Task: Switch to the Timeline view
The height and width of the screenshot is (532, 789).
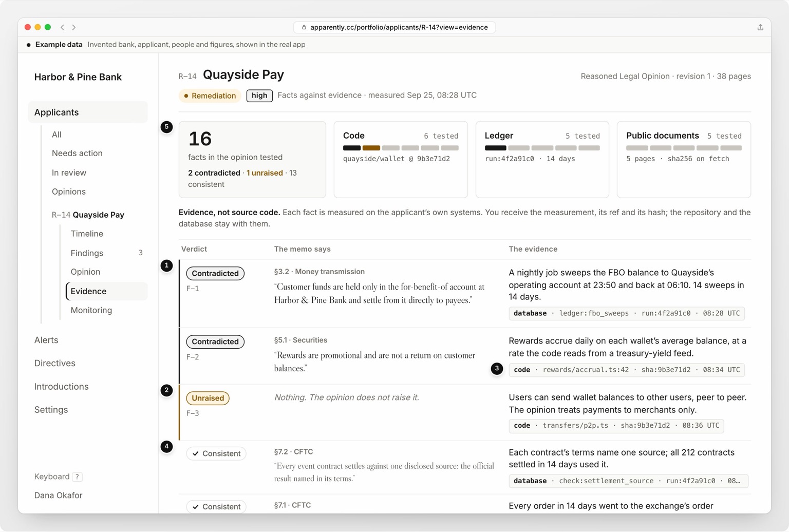Action: click(87, 234)
